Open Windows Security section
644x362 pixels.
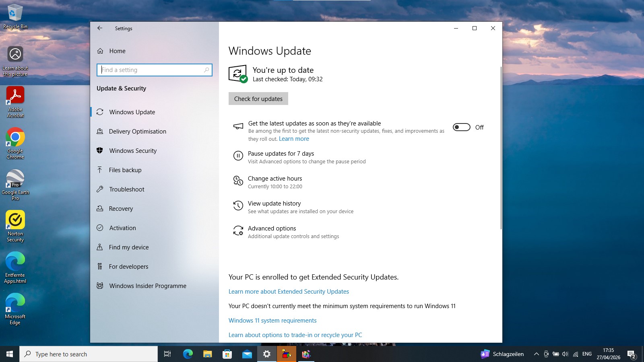click(155, 151)
